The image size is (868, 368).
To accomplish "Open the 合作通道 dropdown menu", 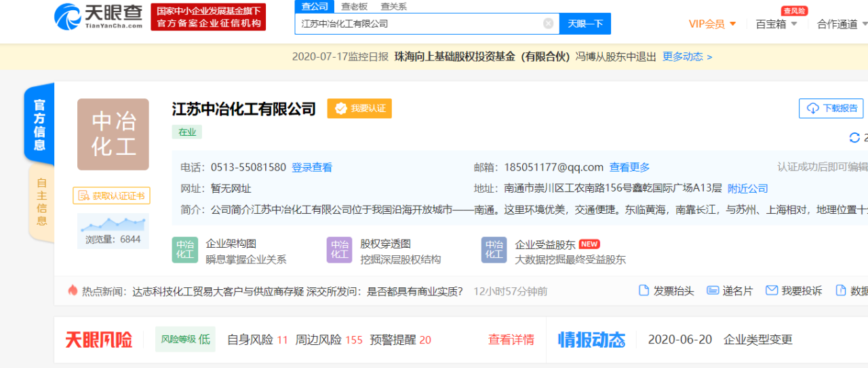I will [842, 24].
